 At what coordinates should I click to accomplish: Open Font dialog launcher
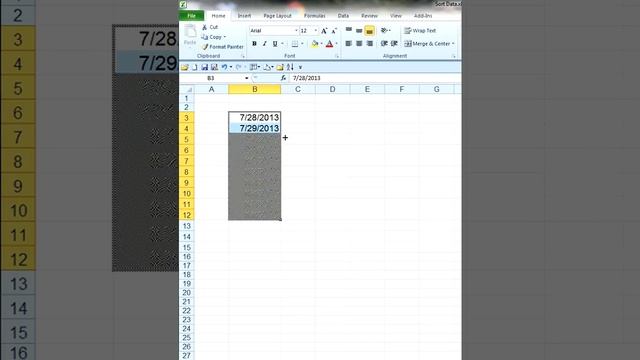click(x=337, y=56)
